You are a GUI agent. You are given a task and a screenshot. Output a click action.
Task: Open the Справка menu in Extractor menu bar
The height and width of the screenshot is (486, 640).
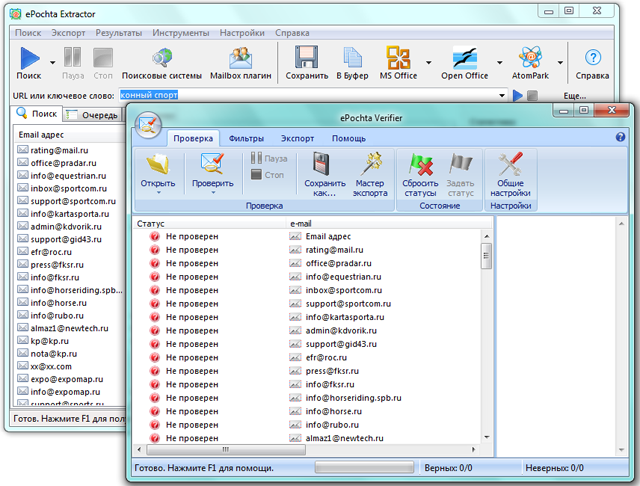click(292, 33)
